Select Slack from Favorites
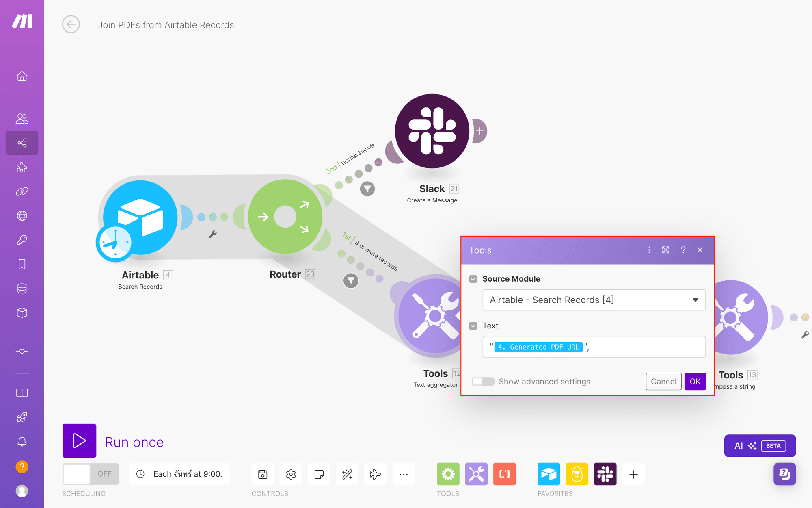The image size is (812, 508). [x=605, y=474]
